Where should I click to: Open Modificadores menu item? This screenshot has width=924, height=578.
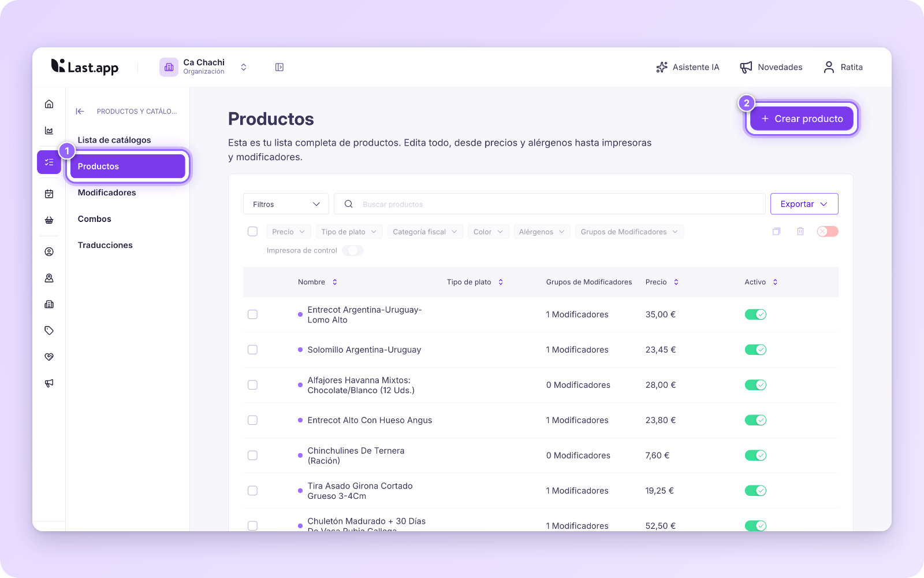click(x=107, y=192)
